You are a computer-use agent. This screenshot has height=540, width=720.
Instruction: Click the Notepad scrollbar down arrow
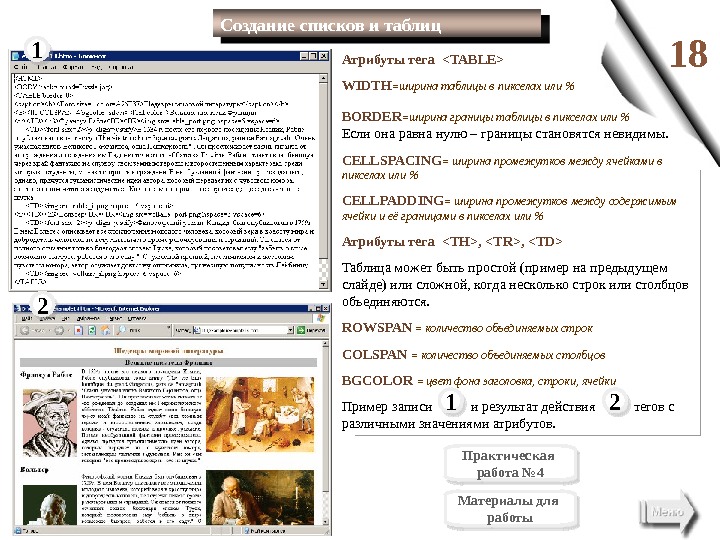pos(324,284)
